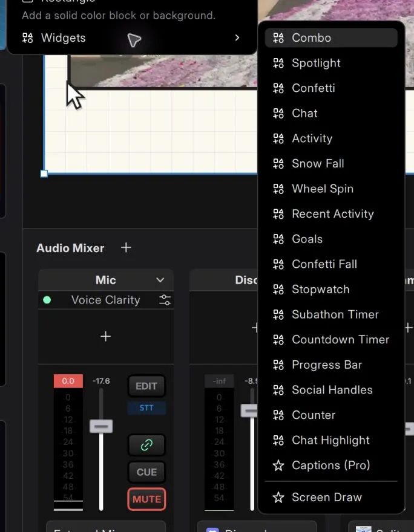The image size is (414, 532).
Task: Add the Snow Fall widget
Action: 331,163
